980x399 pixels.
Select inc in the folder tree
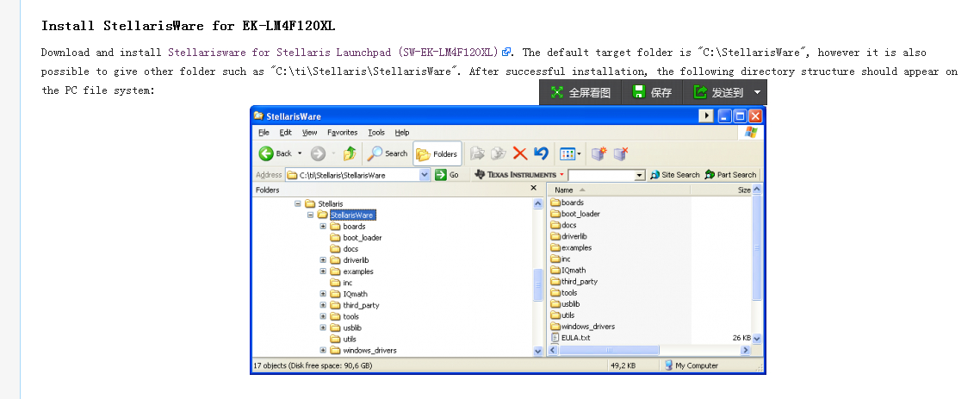[348, 283]
